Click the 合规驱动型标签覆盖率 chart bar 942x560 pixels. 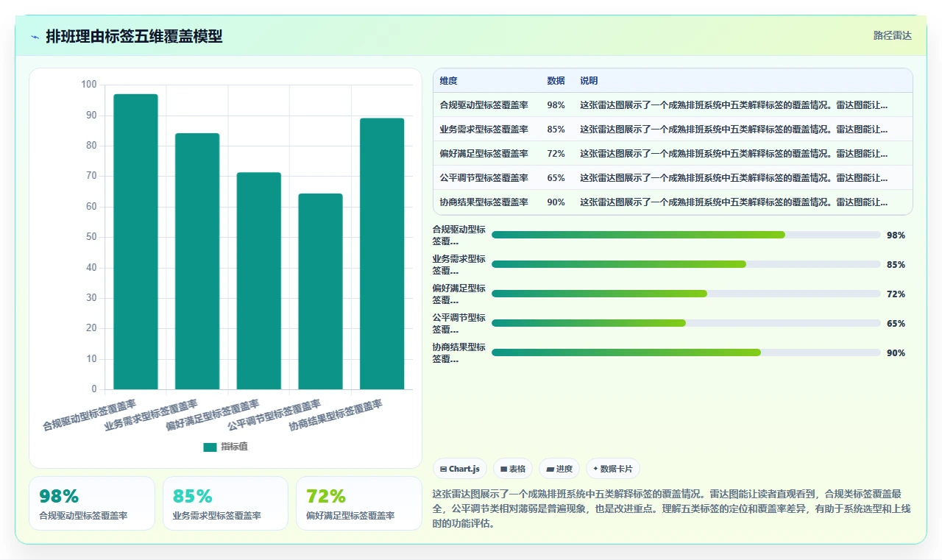pos(135,241)
